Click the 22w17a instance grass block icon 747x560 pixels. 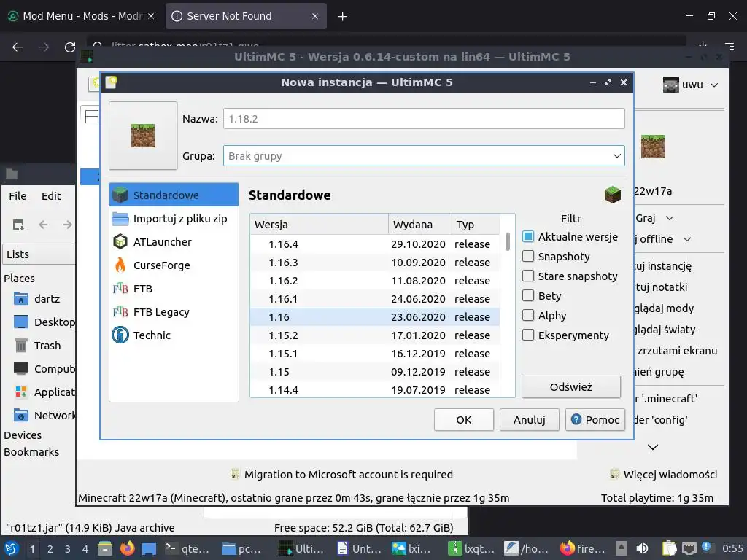[x=653, y=147]
